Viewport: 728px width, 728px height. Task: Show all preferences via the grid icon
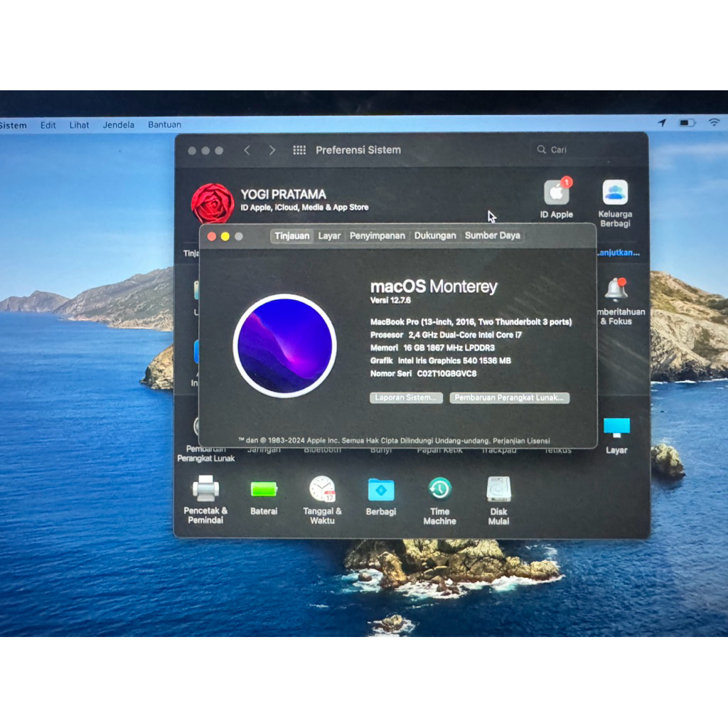point(299,150)
